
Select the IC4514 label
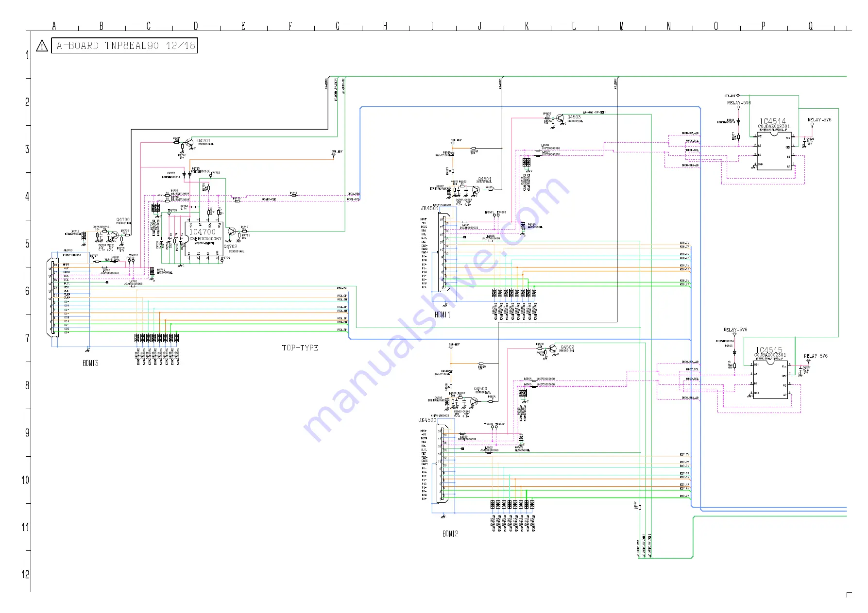[772, 121]
